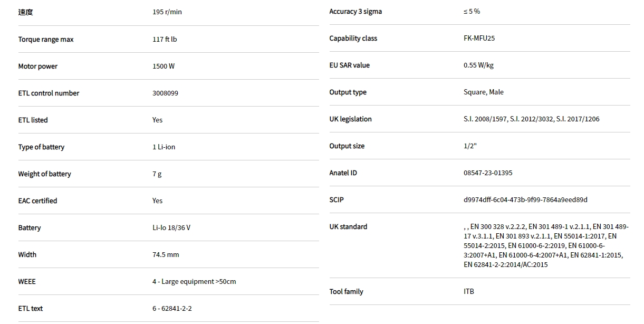Image resolution: width=644 pixels, height=324 pixels.
Task: Select the FK-MFU25 capability class value
Action: [x=479, y=39]
